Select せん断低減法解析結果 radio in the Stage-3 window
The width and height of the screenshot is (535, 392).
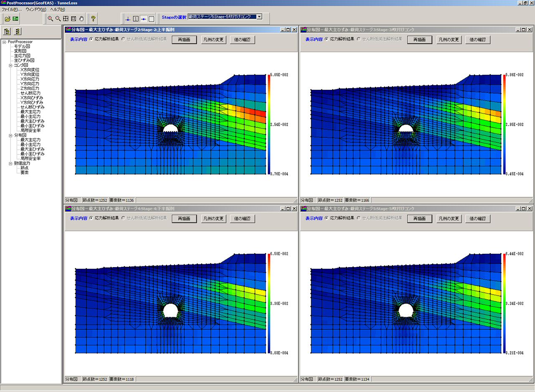pyautogui.click(x=359, y=39)
